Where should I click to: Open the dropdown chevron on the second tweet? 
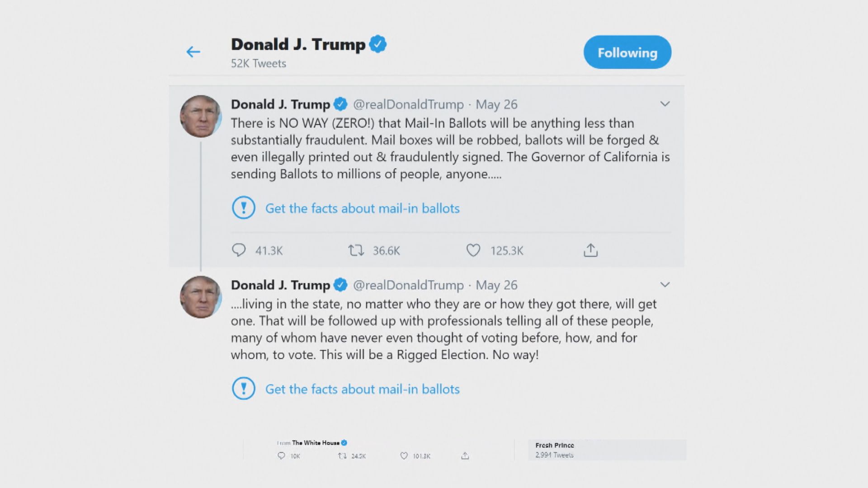coord(665,285)
